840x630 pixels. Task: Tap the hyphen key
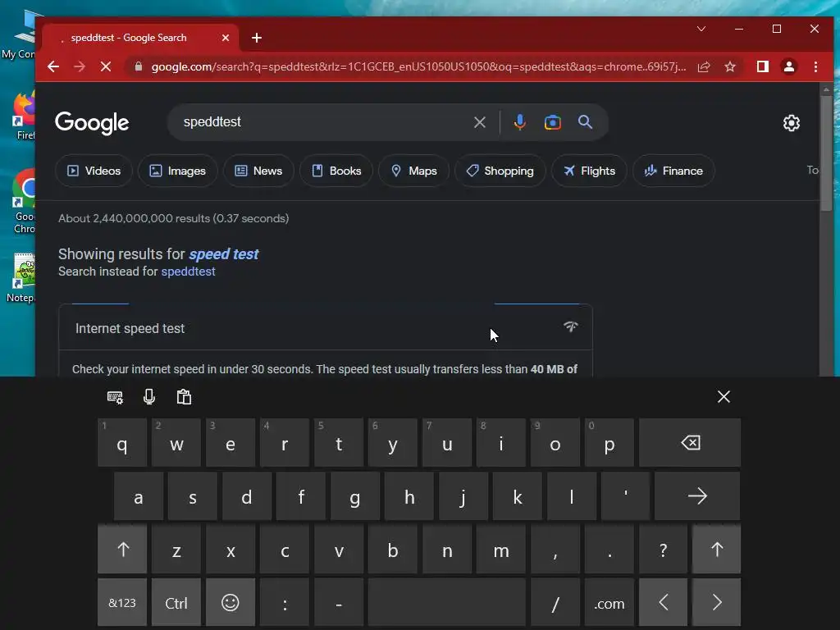coord(339,603)
